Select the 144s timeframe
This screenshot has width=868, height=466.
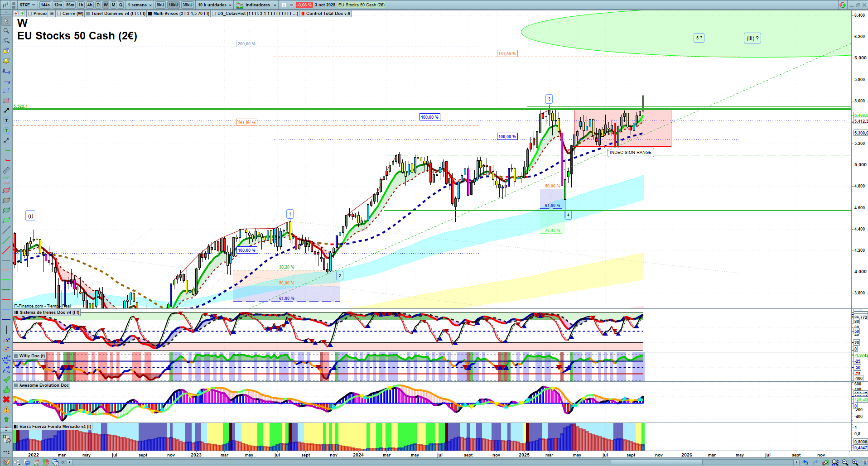click(x=45, y=5)
